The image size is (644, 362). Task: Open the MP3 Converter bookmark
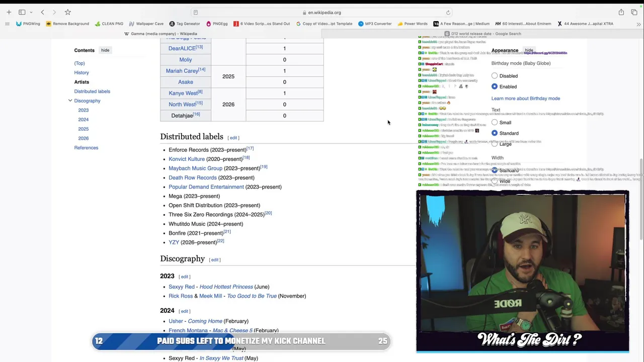(375, 24)
